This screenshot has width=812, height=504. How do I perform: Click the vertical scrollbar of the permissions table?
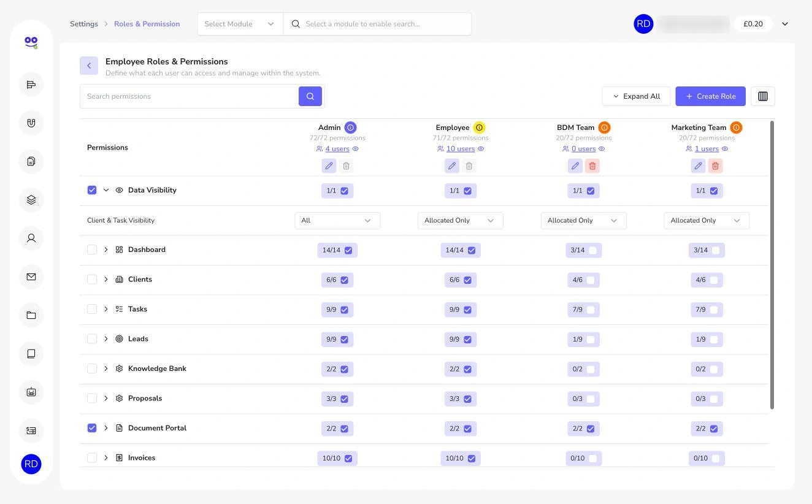point(772,265)
